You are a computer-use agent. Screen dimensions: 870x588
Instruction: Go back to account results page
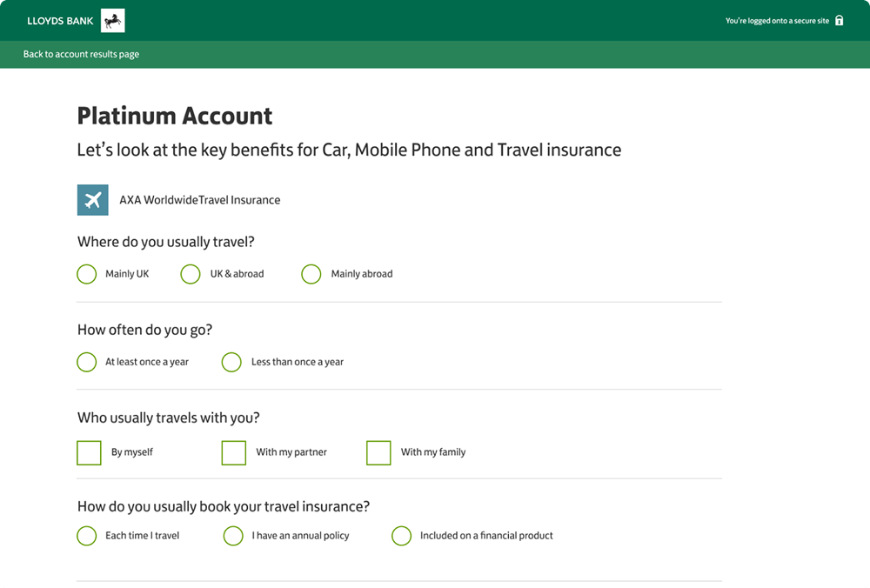tap(81, 54)
